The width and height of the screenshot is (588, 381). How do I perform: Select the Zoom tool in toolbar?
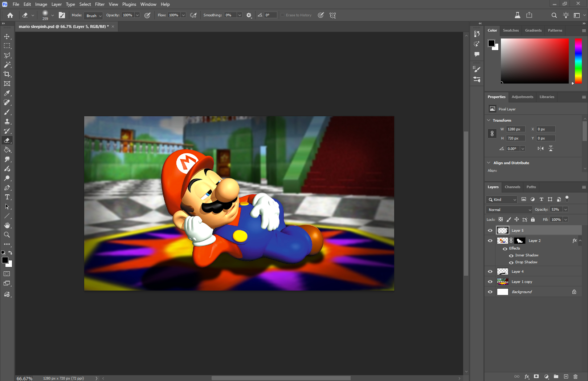coord(7,235)
